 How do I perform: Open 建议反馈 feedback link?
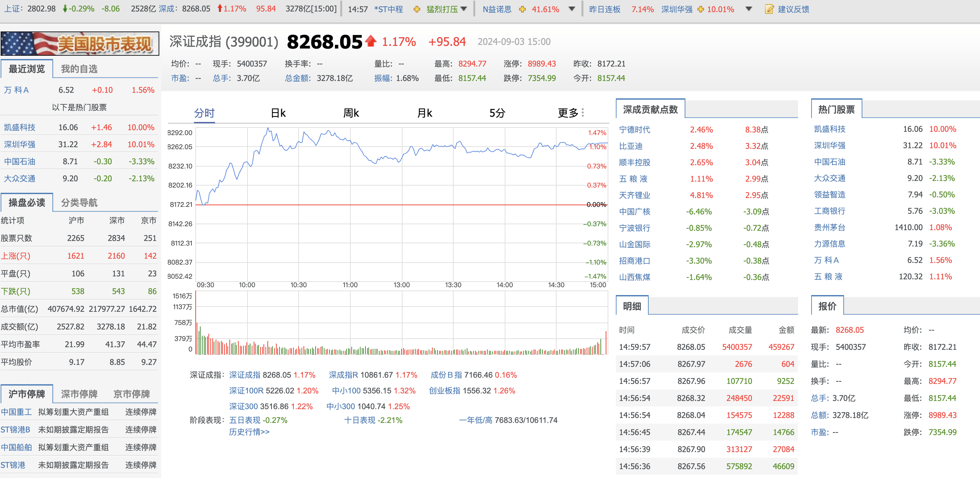pos(793,9)
